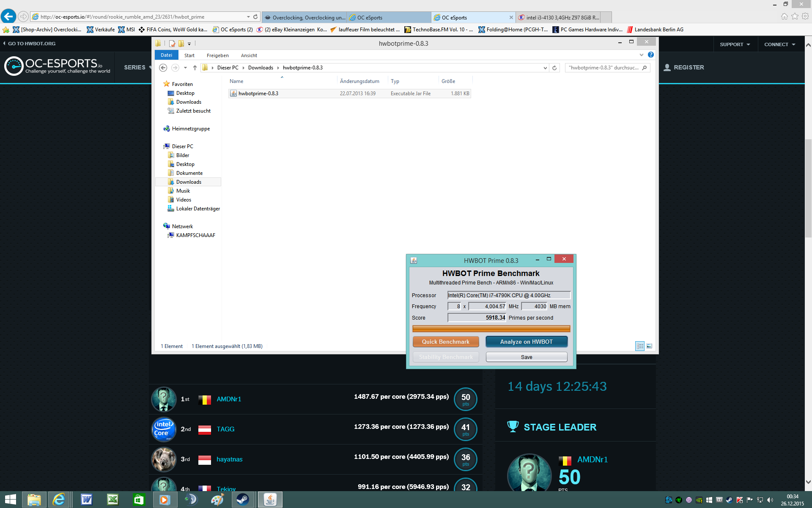Click the New Folder icon in Explorer quick access toolbar
Screen dimensions: 812x508
[x=181, y=44]
